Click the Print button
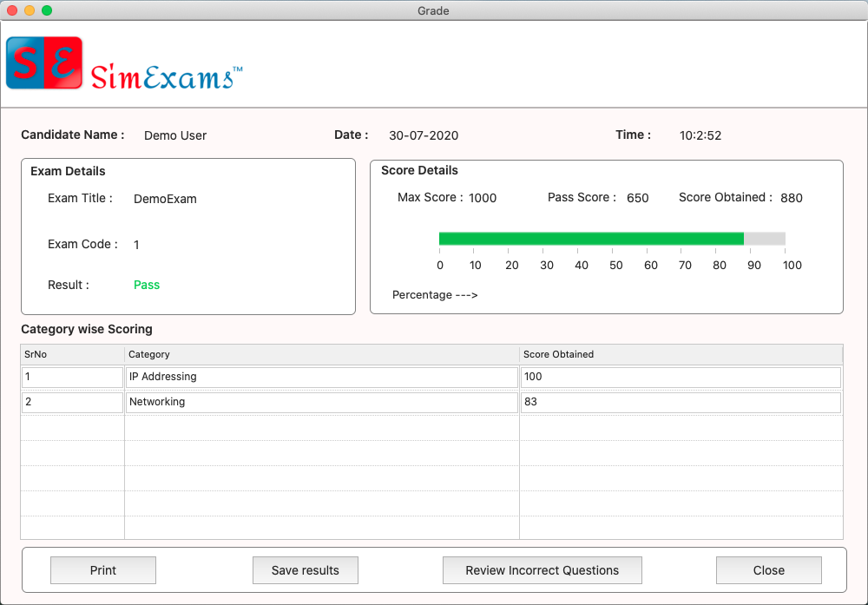 [x=103, y=570]
